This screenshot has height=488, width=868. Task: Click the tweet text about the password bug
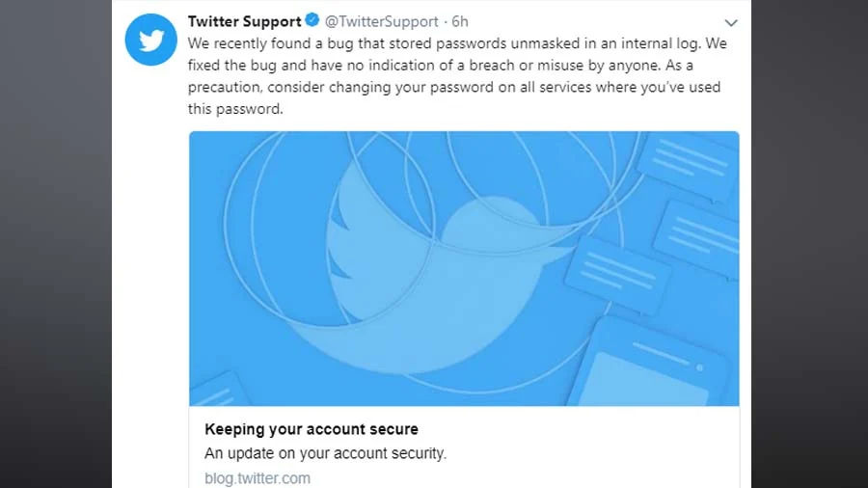[457, 76]
